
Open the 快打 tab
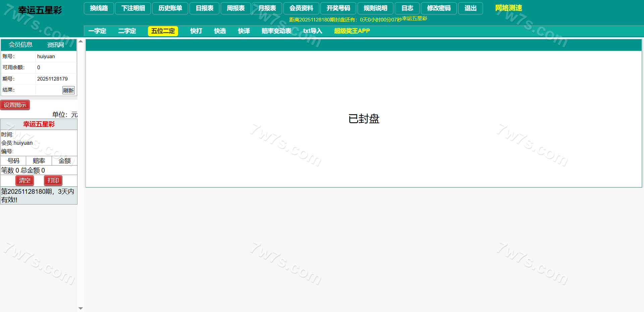[x=196, y=31]
